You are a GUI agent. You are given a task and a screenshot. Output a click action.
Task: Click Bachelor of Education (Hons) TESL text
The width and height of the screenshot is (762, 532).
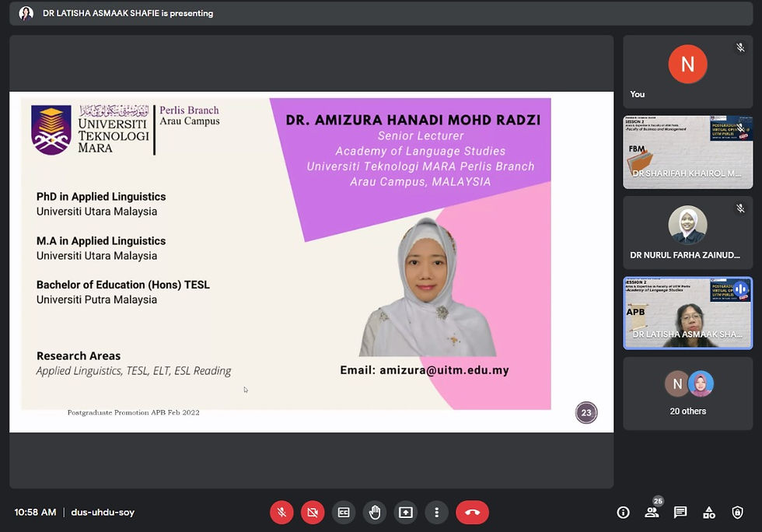[x=123, y=285]
